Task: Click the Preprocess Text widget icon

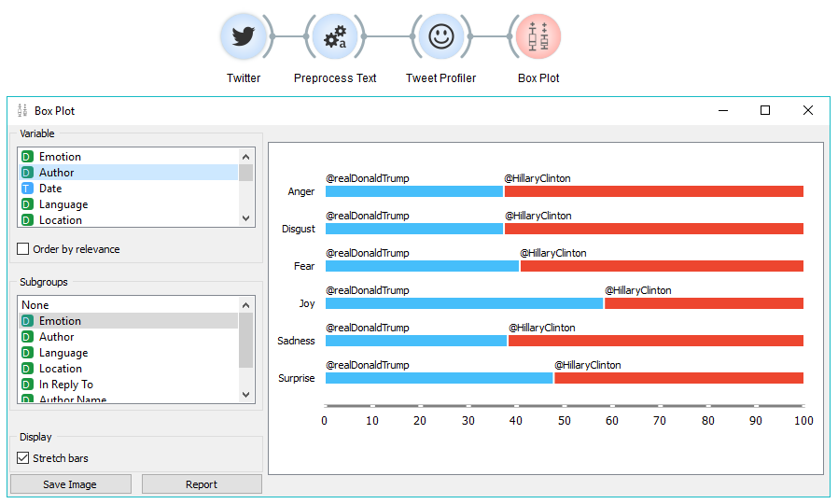Action: point(334,37)
